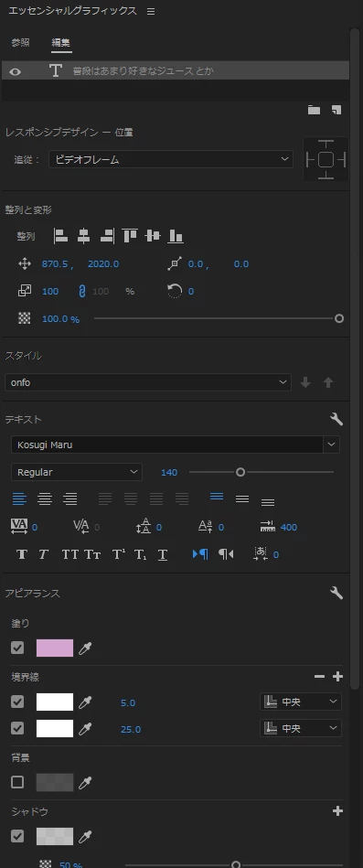
Task: Open text settings wrench icon
Action: pos(336,419)
